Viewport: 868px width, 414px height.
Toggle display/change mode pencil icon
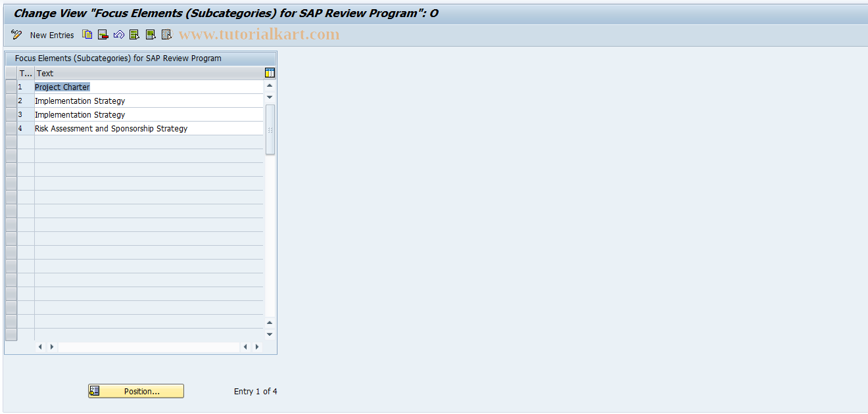coord(16,35)
